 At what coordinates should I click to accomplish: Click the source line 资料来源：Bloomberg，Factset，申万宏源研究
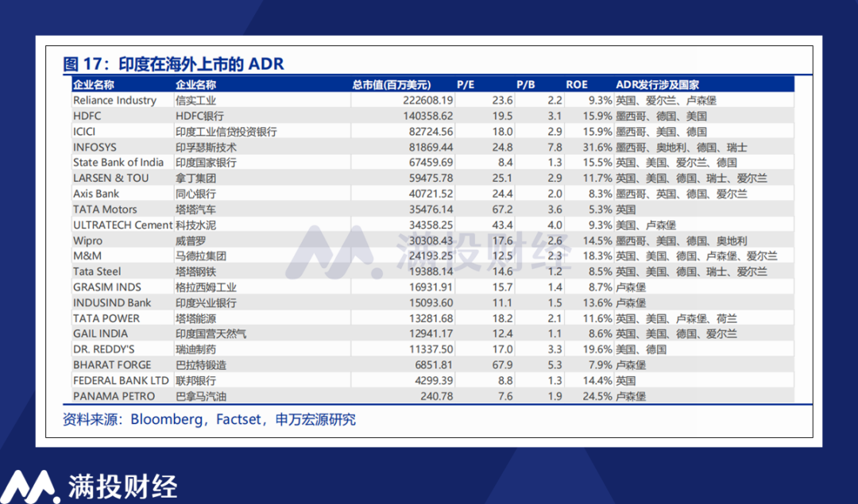209,419
